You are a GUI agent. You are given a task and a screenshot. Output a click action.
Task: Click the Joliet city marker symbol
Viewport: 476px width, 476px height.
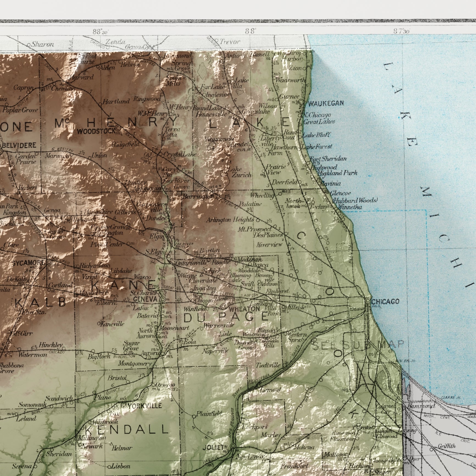(x=233, y=447)
